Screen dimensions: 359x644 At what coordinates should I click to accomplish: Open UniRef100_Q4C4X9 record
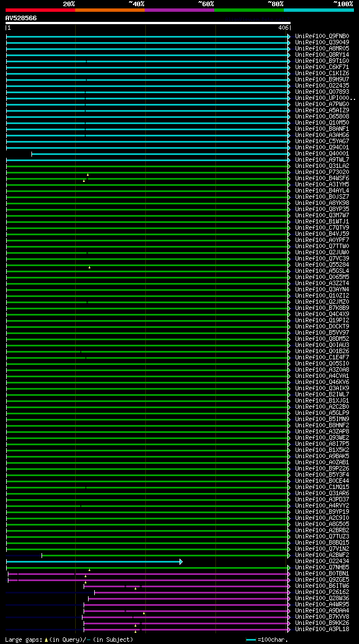pyautogui.click(x=322, y=314)
